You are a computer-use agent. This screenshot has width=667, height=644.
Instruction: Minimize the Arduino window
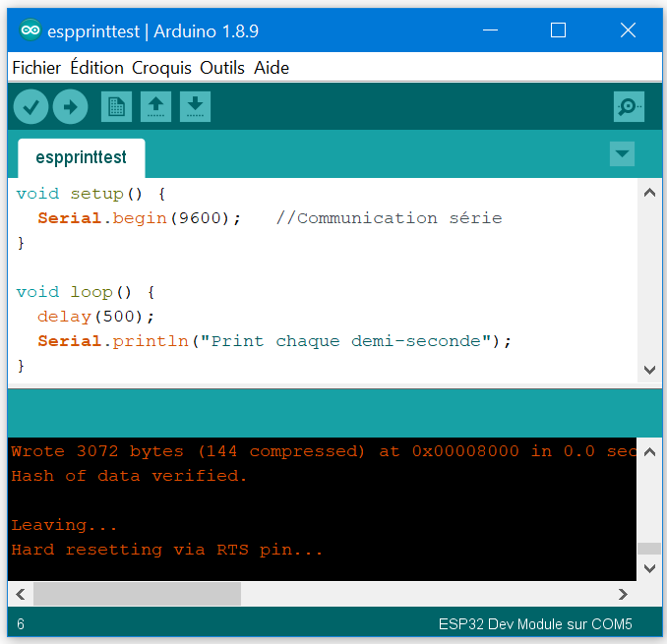pyautogui.click(x=490, y=30)
